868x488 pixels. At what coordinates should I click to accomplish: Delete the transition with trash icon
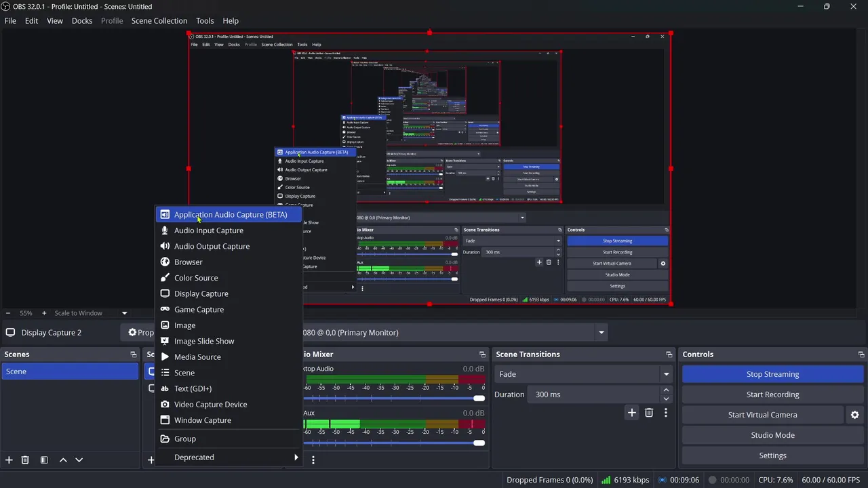(649, 413)
